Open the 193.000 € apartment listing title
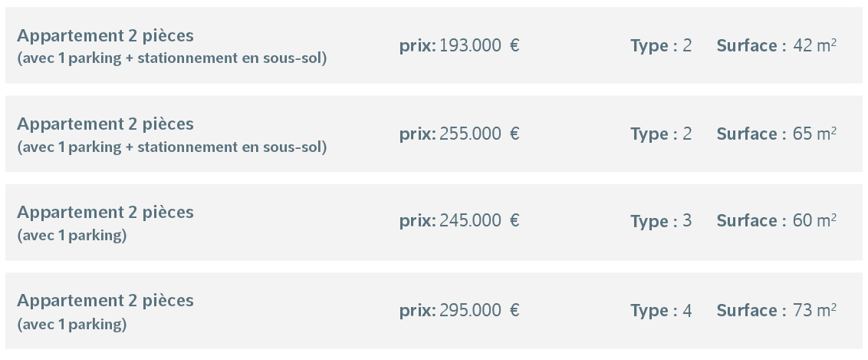The image size is (868, 360). (x=105, y=35)
